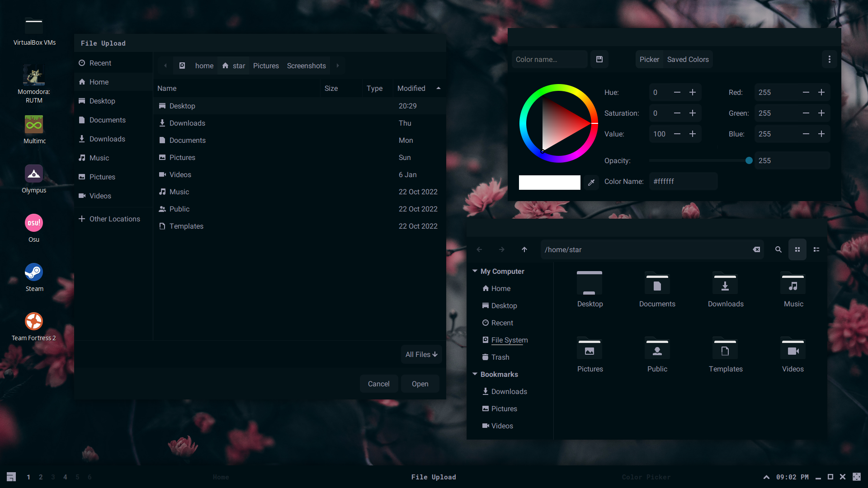Increase the Hue value by one

693,92
